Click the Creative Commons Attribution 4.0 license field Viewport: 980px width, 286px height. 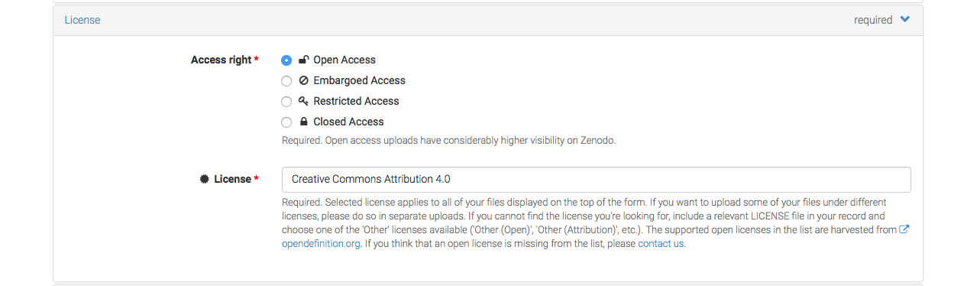(596, 180)
